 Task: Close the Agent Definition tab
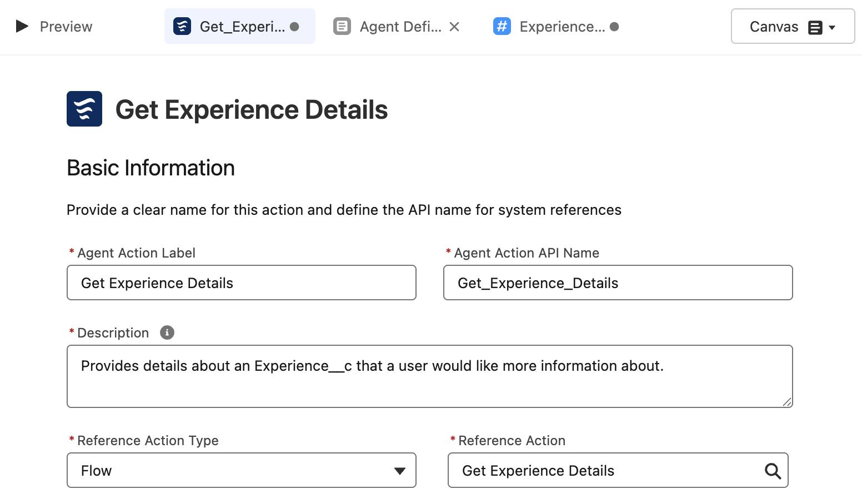pos(454,26)
